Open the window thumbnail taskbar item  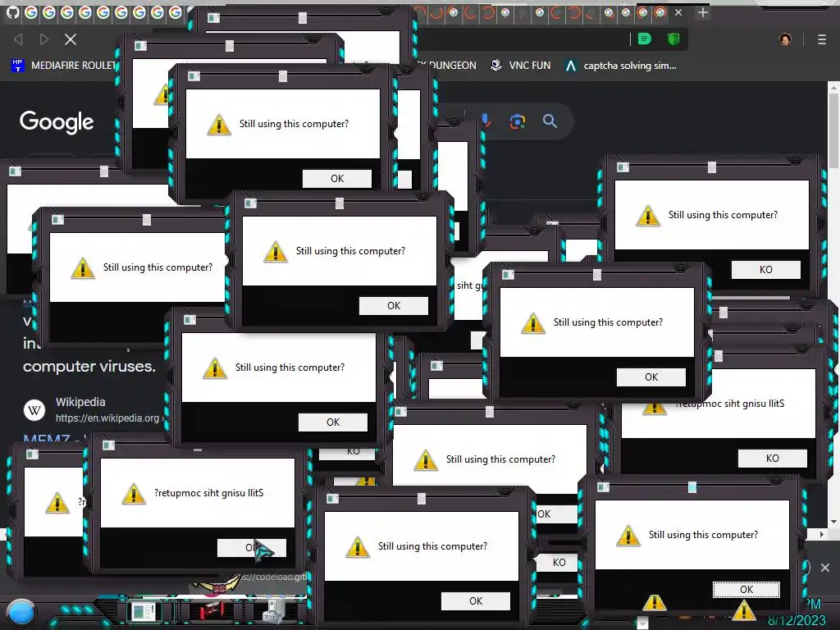[x=144, y=612]
